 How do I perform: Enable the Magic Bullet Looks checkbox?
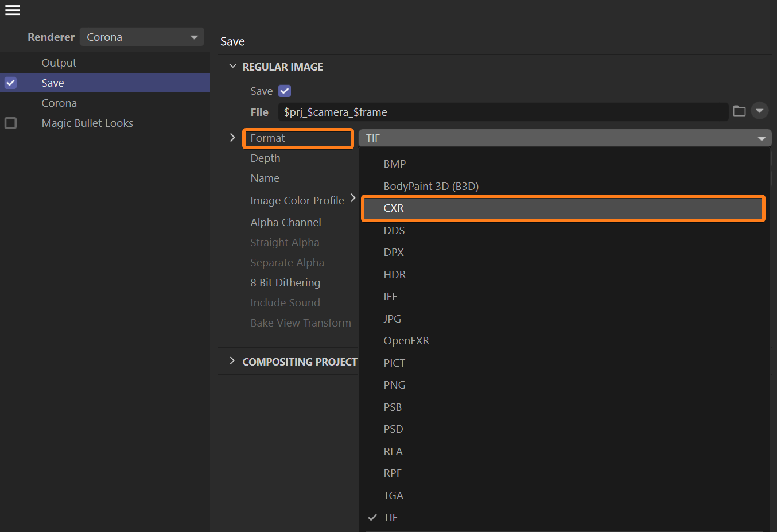[x=10, y=123]
